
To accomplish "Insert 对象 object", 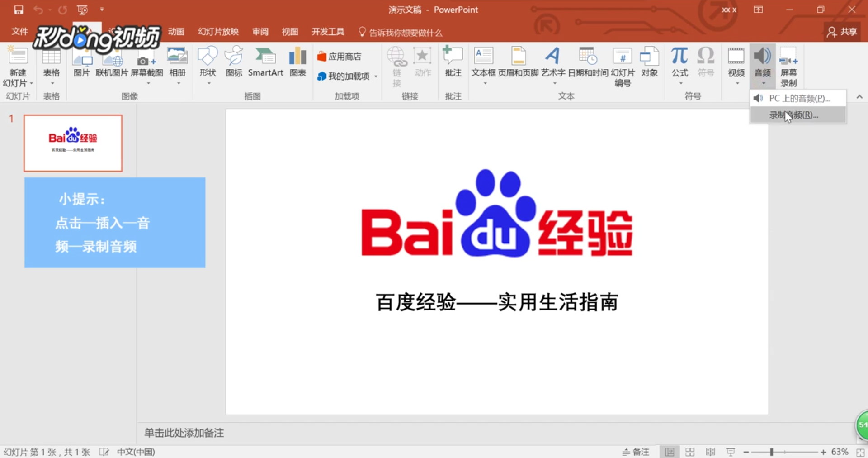I will click(649, 62).
